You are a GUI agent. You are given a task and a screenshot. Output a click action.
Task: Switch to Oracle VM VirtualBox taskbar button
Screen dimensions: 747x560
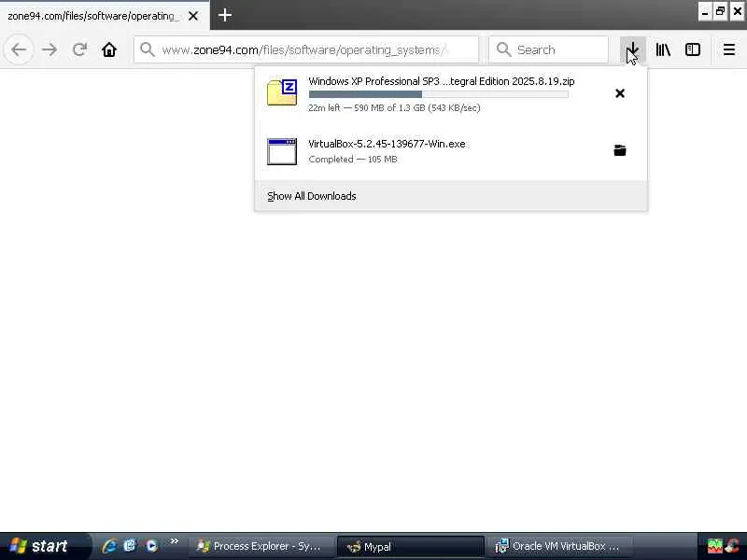pyautogui.click(x=559, y=546)
